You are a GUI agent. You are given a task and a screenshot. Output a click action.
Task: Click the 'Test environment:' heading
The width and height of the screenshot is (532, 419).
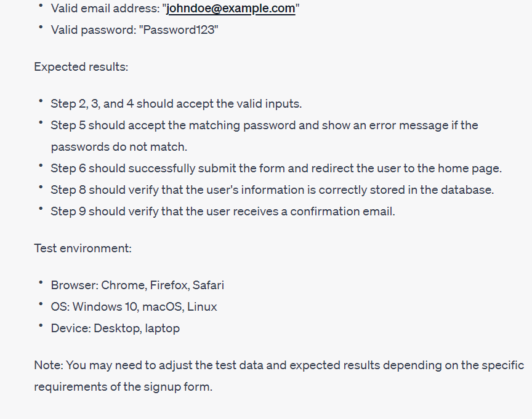click(x=83, y=249)
